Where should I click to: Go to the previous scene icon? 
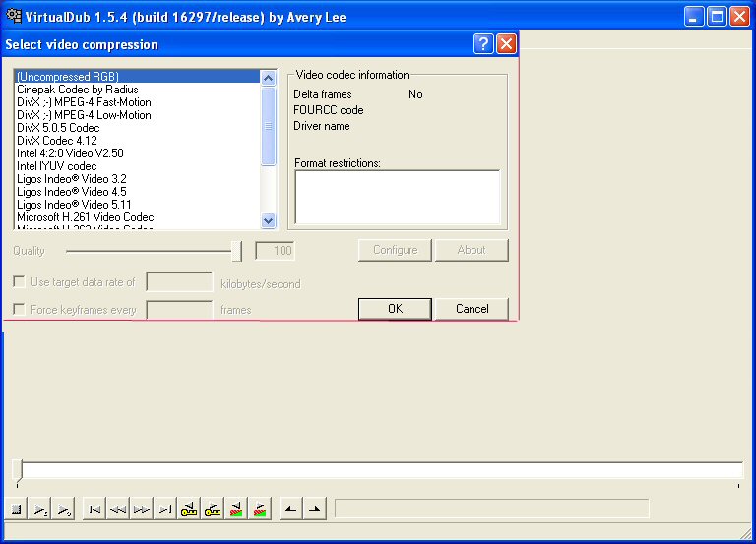[236, 509]
